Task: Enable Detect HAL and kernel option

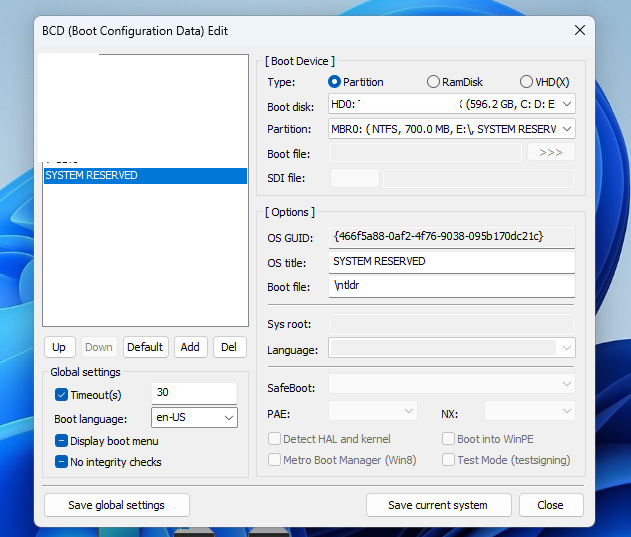Action: 274,439
